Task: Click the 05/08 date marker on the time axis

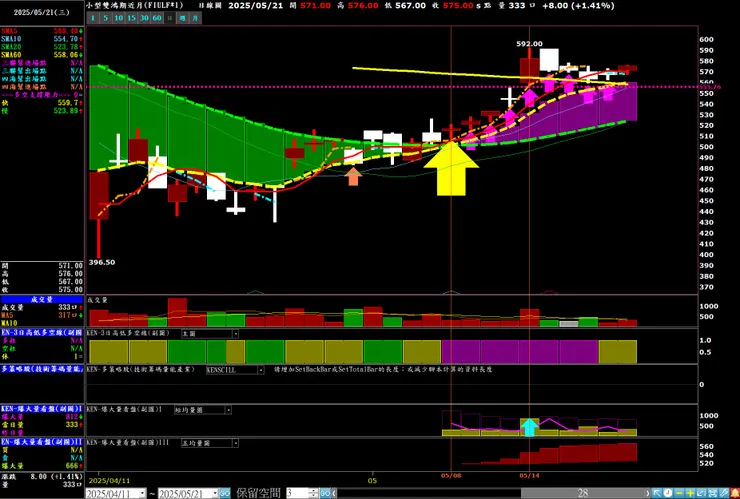Action: click(x=451, y=476)
